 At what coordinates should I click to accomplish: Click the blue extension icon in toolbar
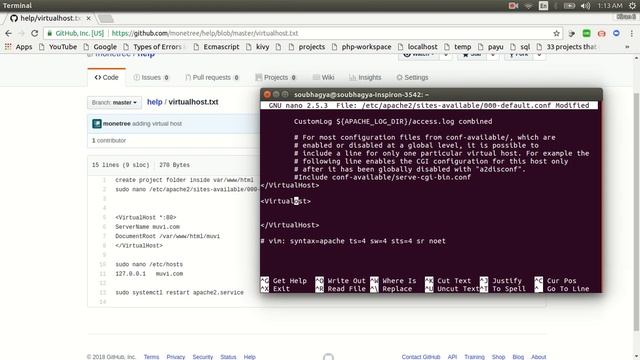[x=616, y=33]
